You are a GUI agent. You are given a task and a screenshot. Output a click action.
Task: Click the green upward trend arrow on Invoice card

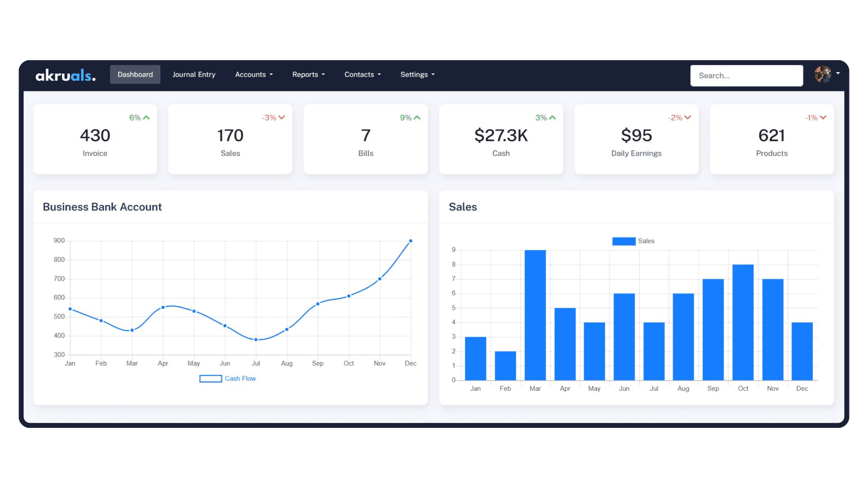point(146,117)
